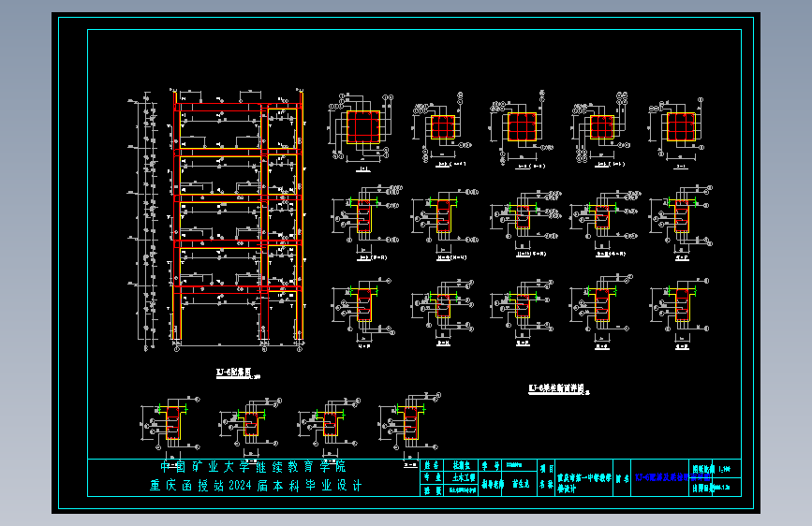The height and width of the screenshot is (526, 812).
Task: Select the 中国矿业大学继续教育学院 heading text
Action: coord(253,467)
